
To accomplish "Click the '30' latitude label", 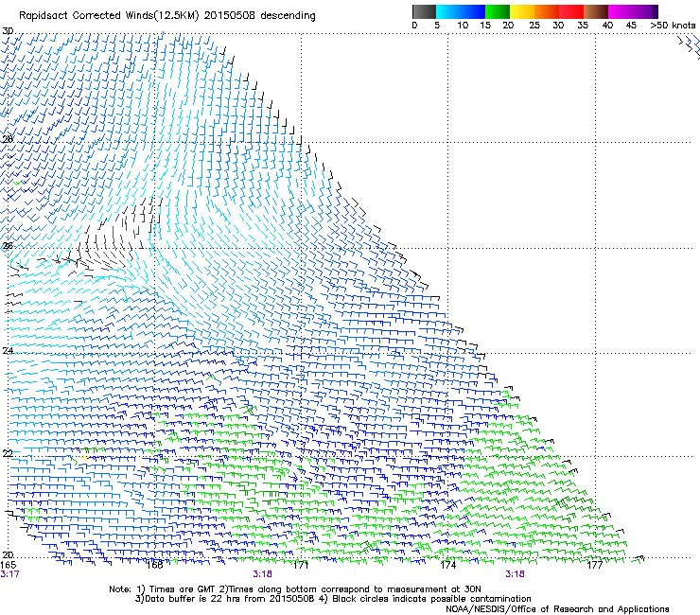I will [x=8, y=31].
